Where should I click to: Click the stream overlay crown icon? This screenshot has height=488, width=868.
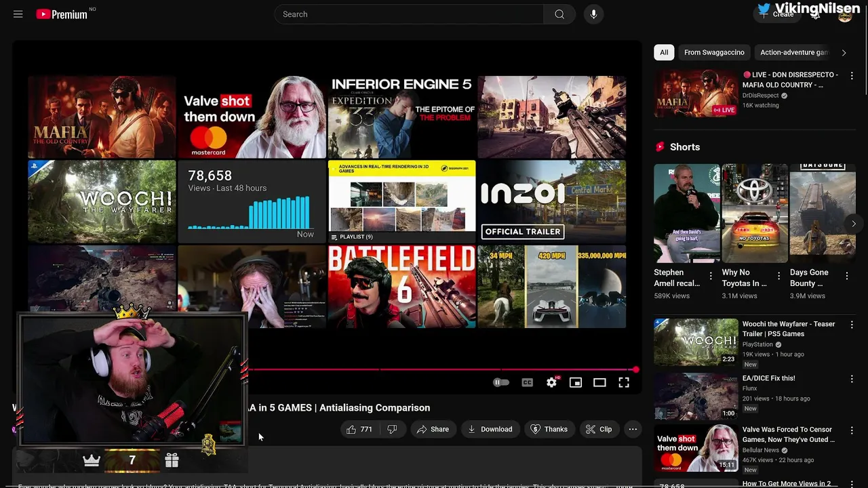point(92,460)
